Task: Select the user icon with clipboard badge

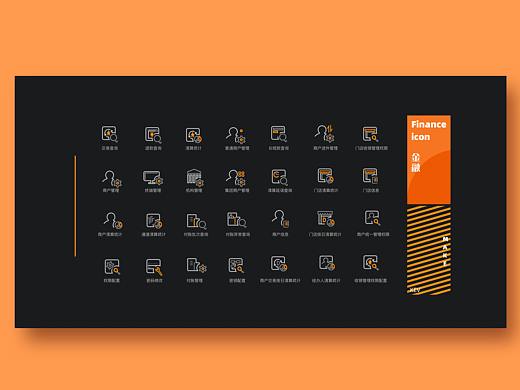Action: (x=280, y=218)
